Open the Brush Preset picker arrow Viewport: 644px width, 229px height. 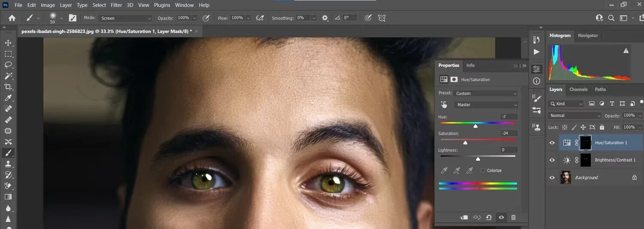(x=61, y=18)
